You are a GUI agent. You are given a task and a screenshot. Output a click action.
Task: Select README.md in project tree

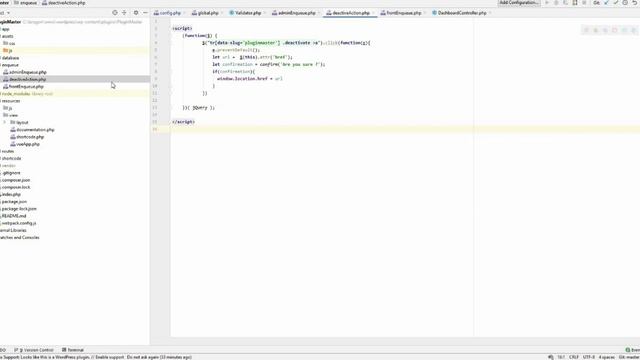[x=13, y=216]
